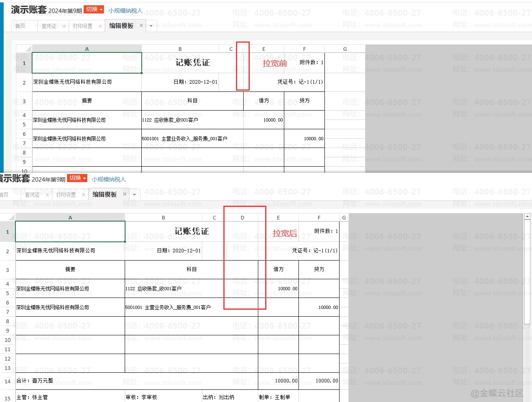
Task: Click the 合计：壹万元整 cell
Action: pyautogui.click(x=70, y=381)
